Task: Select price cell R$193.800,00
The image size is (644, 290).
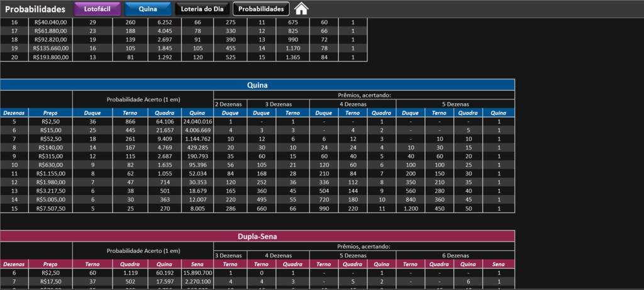Action: pyautogui.click(x=51, y=57)
